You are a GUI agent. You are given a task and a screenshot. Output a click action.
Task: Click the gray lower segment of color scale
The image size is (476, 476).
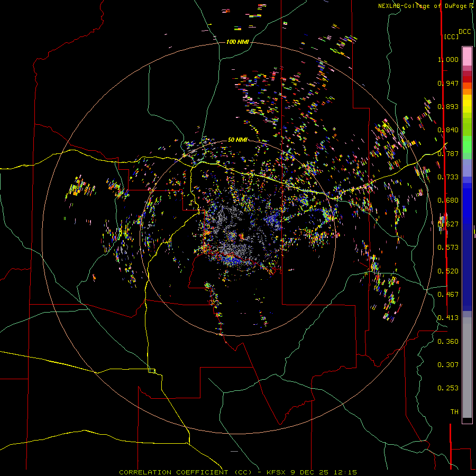(x=467, y=368)
